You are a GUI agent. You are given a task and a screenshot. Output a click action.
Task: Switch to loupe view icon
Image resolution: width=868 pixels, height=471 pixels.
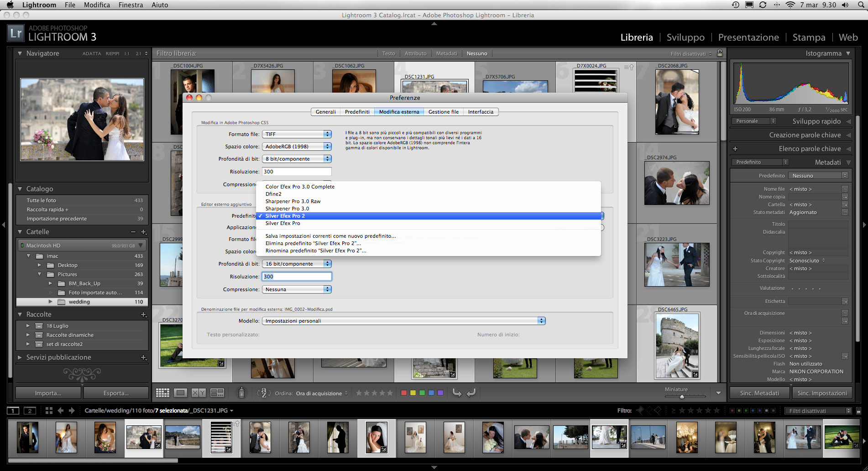click(181, 393)
